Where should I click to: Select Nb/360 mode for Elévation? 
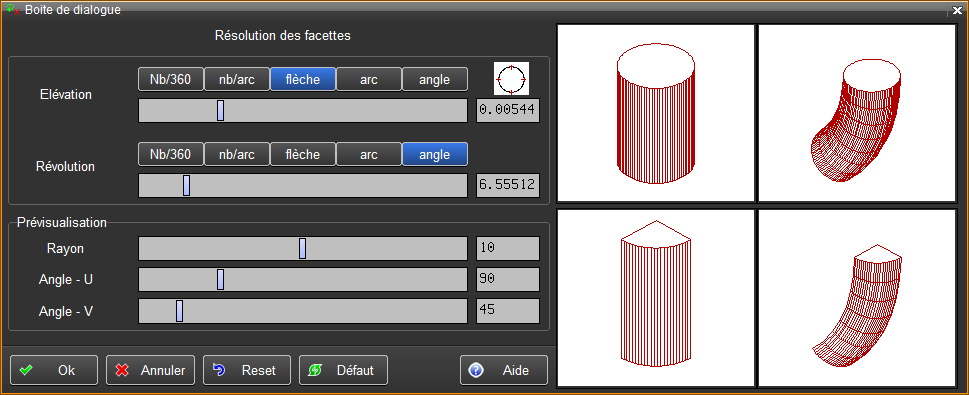coord(171,79)
